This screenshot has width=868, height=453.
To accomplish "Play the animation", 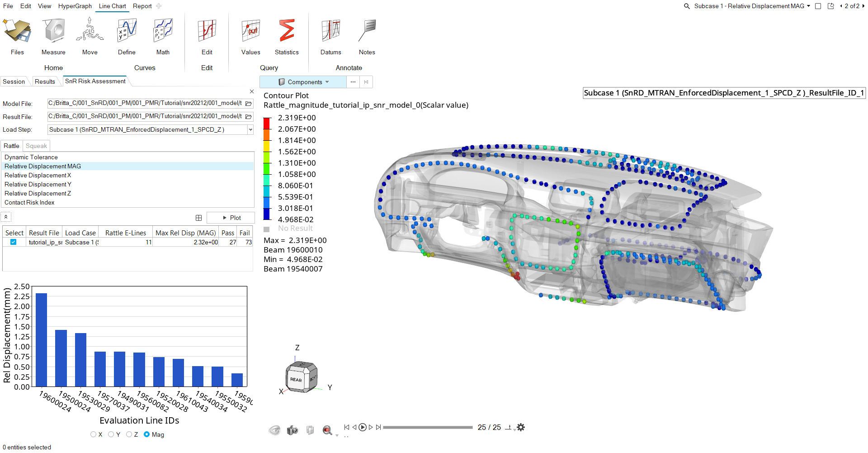I will tap(363, 427).
